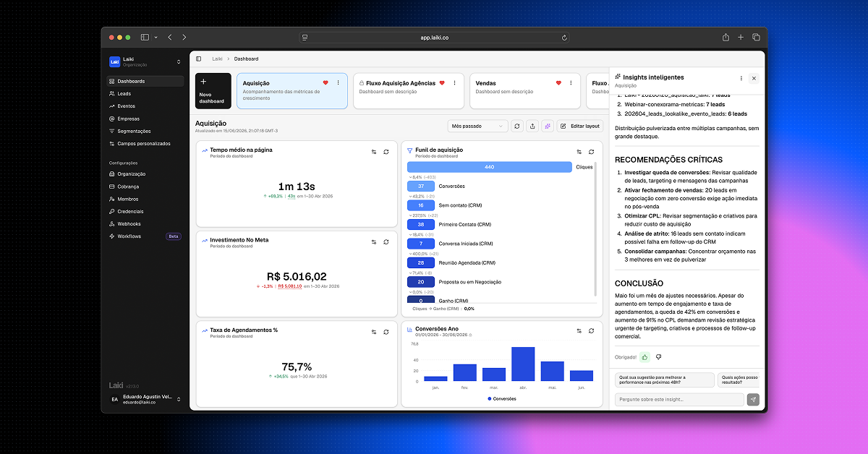868x454 pixels.
Task: Expand the 43,2% funnel drop chevron
Action: [410, 197]
